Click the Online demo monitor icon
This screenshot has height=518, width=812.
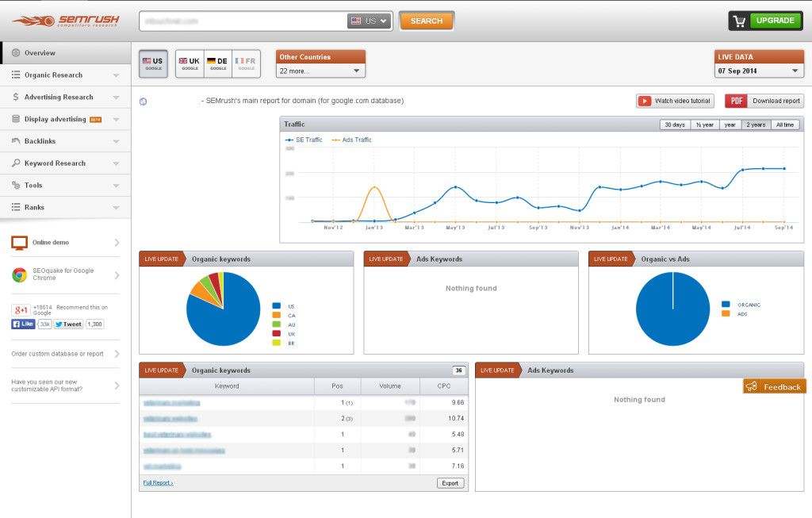pos(20,243)
